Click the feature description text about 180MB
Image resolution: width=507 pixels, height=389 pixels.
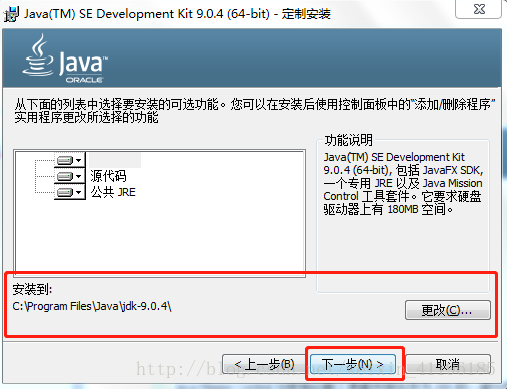pyautogui.click(x=403, y=183)
